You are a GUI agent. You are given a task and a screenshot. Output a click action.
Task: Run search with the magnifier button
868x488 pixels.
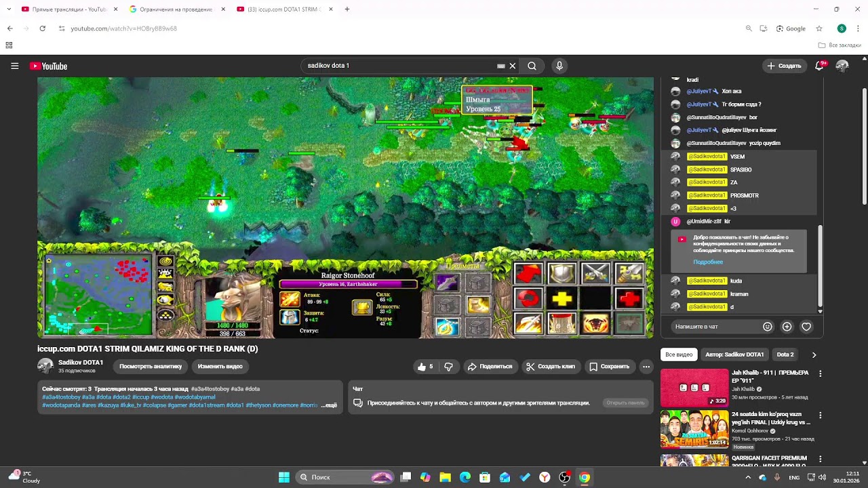point(532,66)
